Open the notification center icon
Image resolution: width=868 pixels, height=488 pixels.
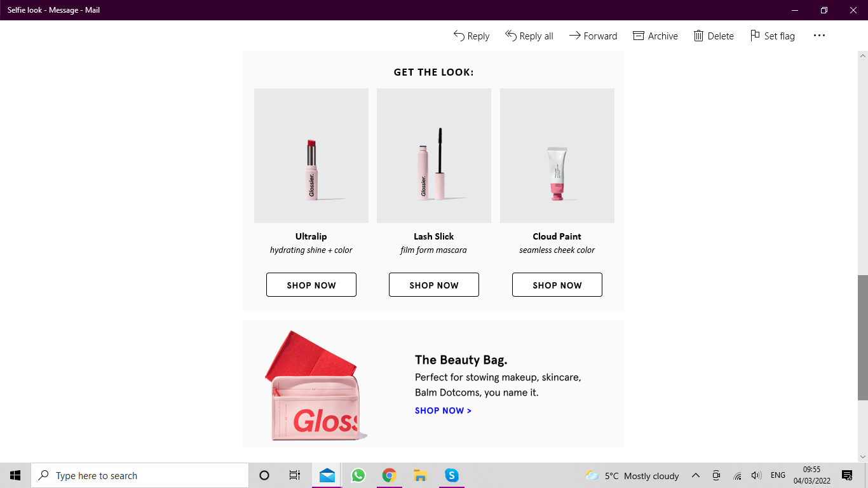point(847,475)
